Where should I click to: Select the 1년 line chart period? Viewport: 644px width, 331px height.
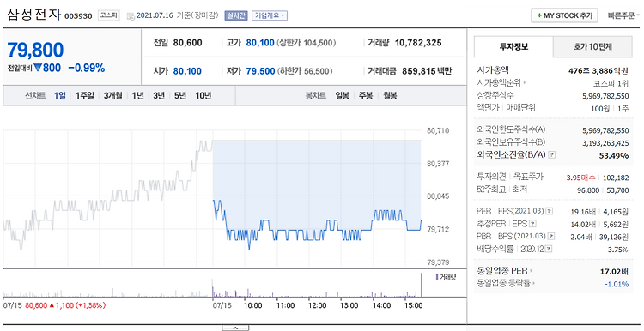click(137, 95)
